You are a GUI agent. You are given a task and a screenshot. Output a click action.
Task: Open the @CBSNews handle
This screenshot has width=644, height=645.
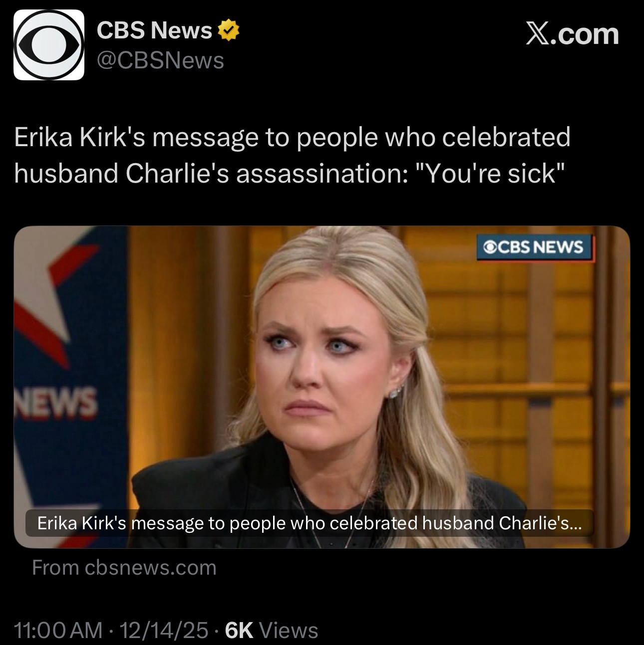pos(160,61)
